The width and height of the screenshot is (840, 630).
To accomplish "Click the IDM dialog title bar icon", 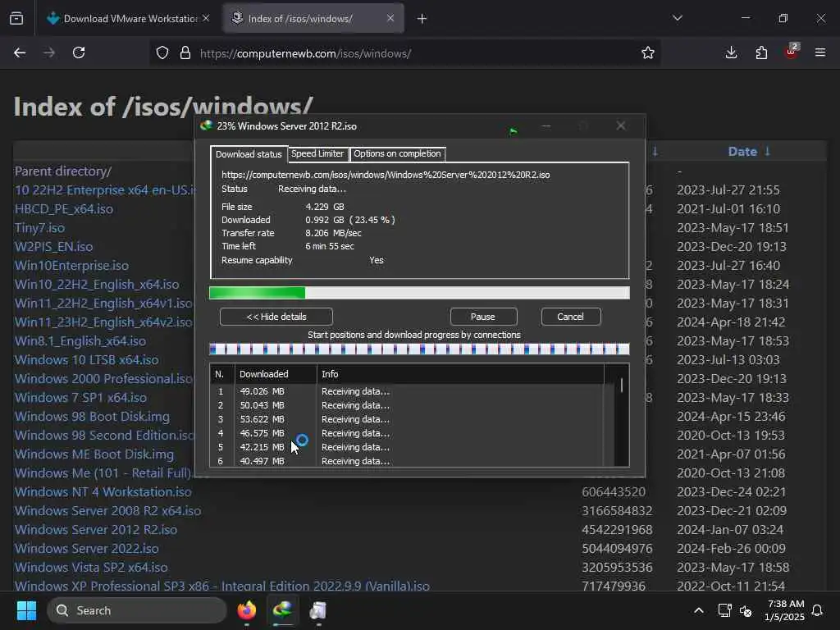I will [206, 126].
